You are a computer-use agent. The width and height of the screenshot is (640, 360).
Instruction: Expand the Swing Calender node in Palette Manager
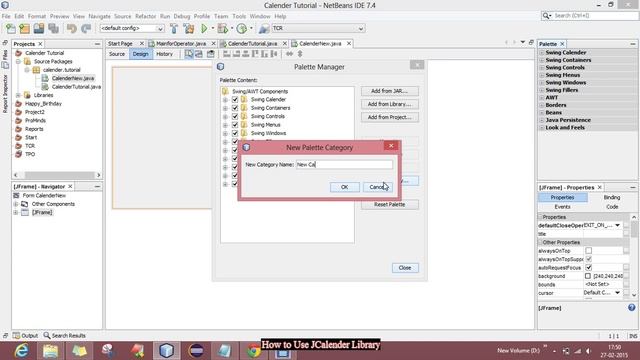(x=225, y=100)
